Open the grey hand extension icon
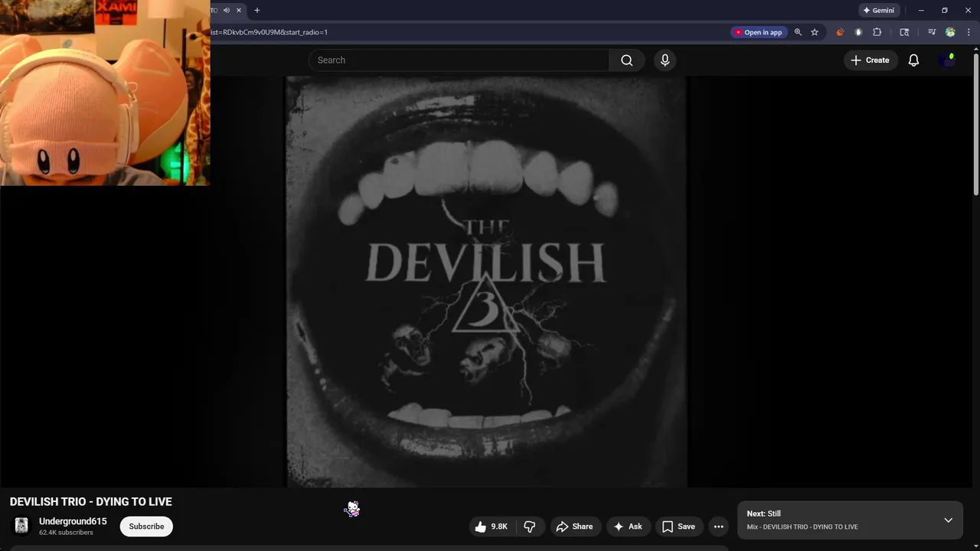This screenshot has height=551, width=980. pyautogui.click(x=858, y=32)
